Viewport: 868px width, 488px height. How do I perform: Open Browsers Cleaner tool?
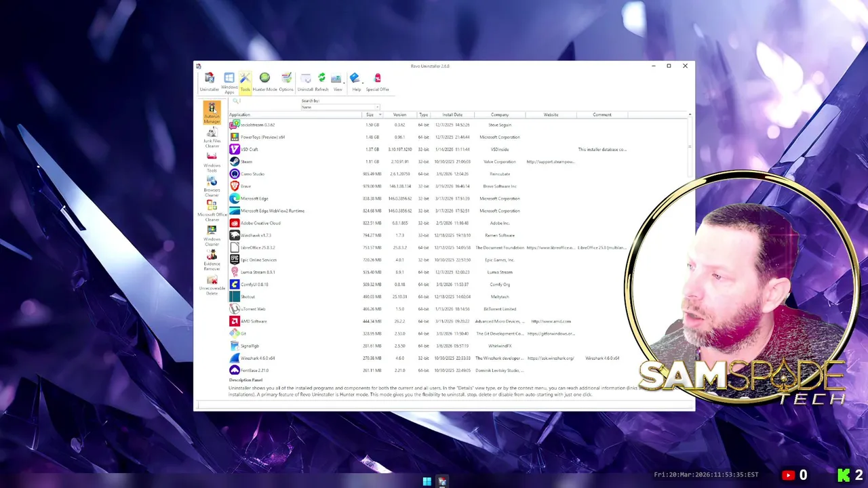212,186
